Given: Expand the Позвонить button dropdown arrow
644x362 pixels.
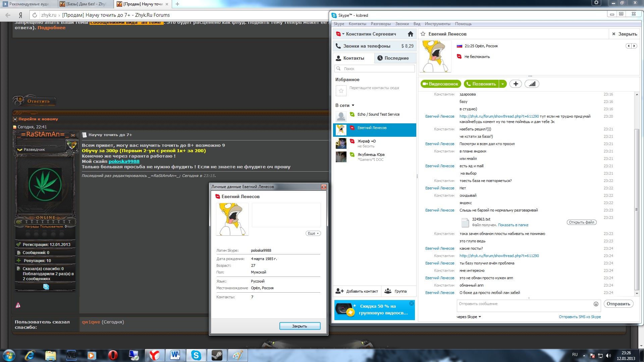Looking at the screenshot, I should [x=502, y=84].
